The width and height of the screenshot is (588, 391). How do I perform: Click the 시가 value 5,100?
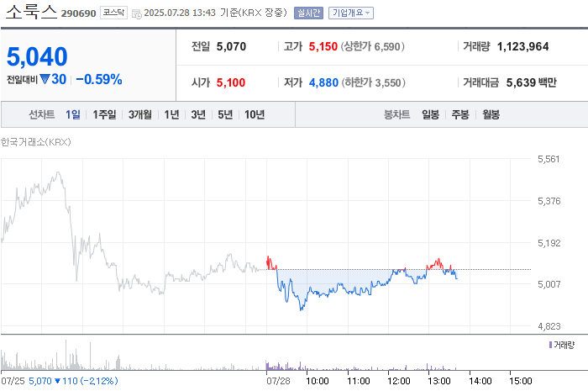pos(231,82)
